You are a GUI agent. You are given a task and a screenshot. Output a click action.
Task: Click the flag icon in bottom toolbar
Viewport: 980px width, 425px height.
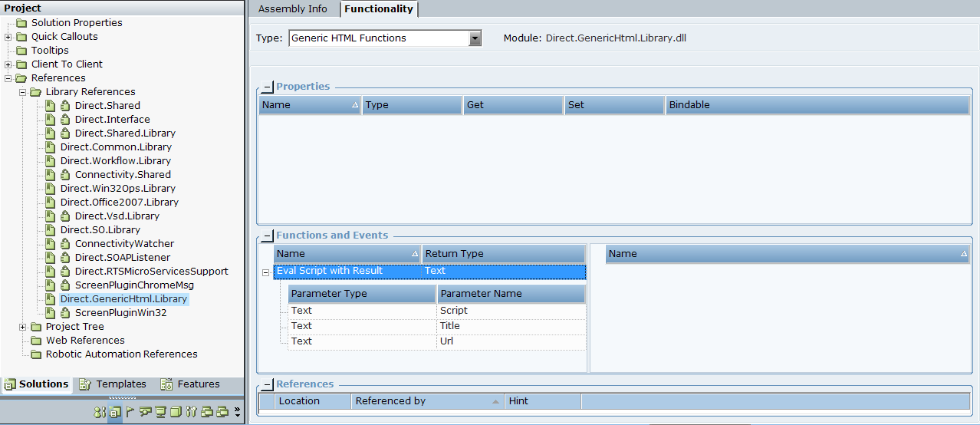point(130,412)
